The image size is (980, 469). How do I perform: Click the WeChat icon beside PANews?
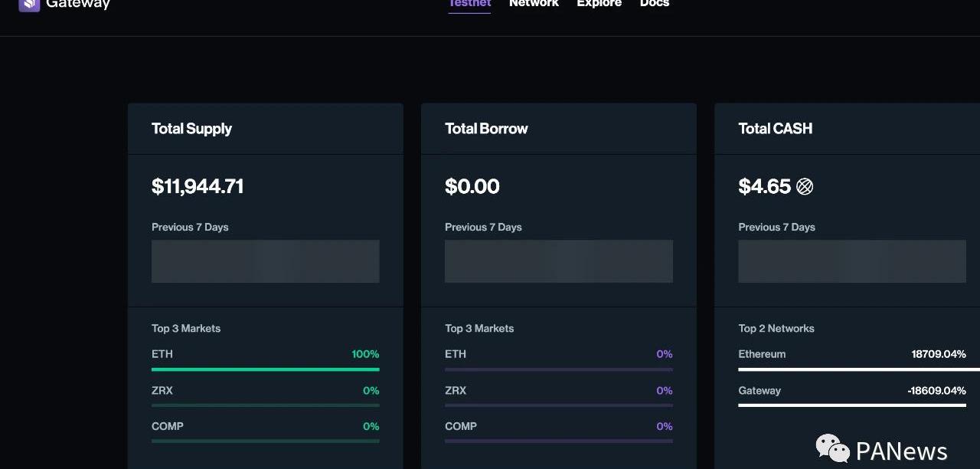tap(832, 448)
